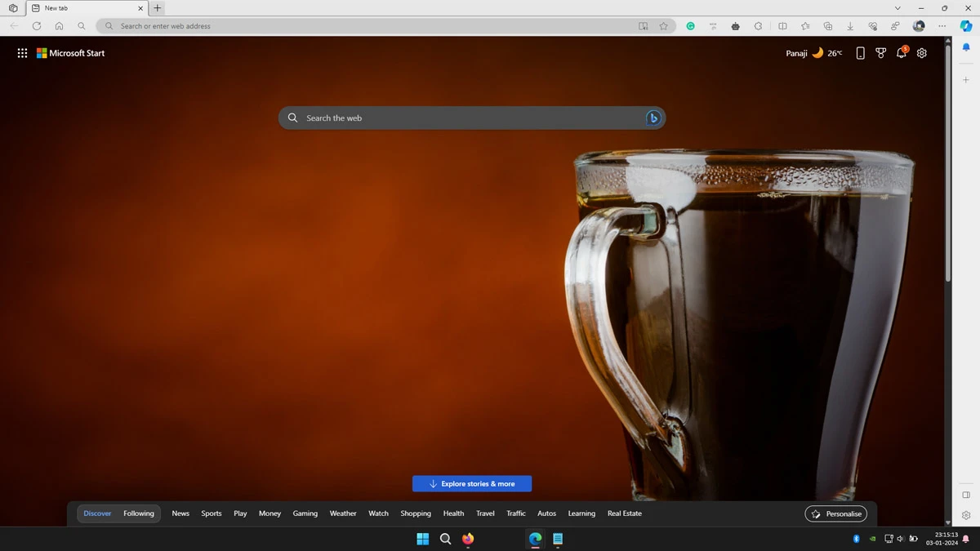Open the Grammarly extension icon

[x=690, y=25]
